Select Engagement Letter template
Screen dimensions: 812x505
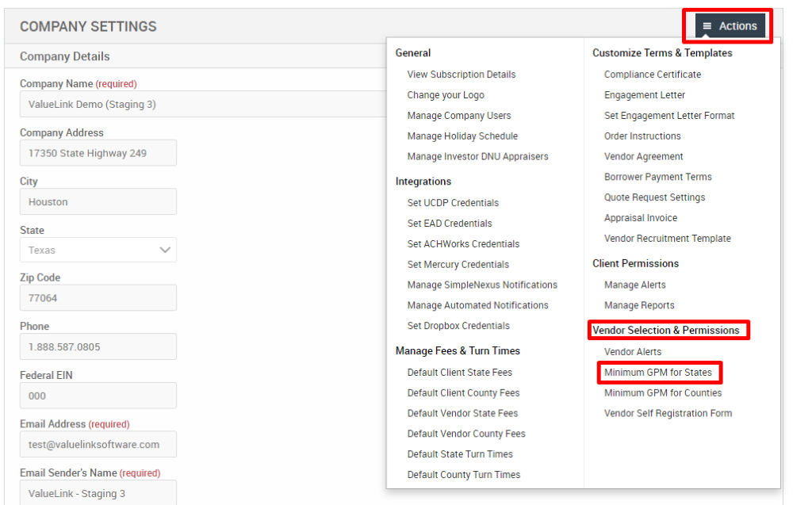(x=644, y=95)
